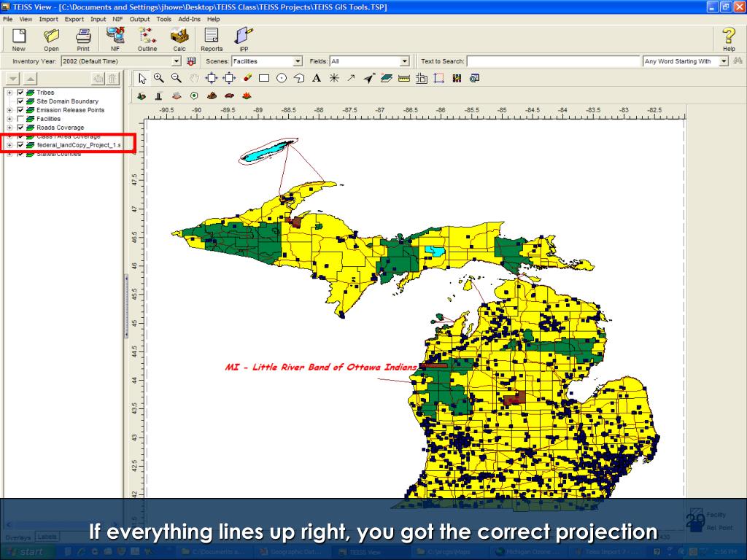Screen dimensions: 747x560
Task: Select the text label A tool
Action: point(317,78)
